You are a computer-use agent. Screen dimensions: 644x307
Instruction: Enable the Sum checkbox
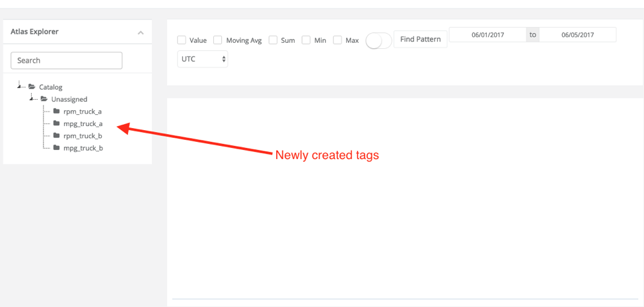pyautogui.click(x=273, y=40)
